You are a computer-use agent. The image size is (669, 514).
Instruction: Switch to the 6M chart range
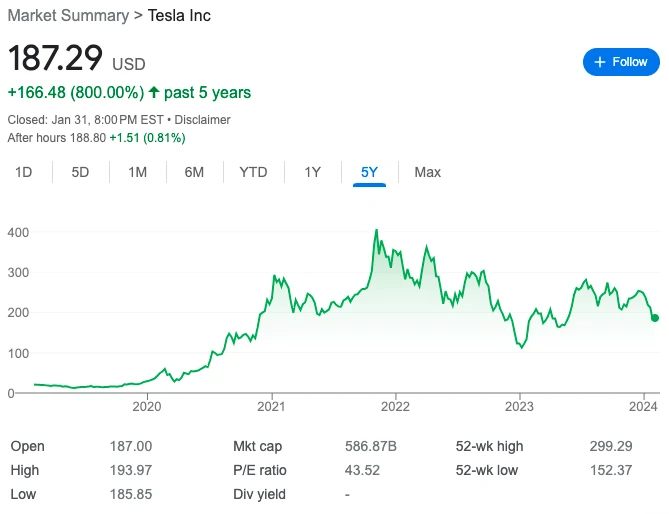(x=194, y=172)
